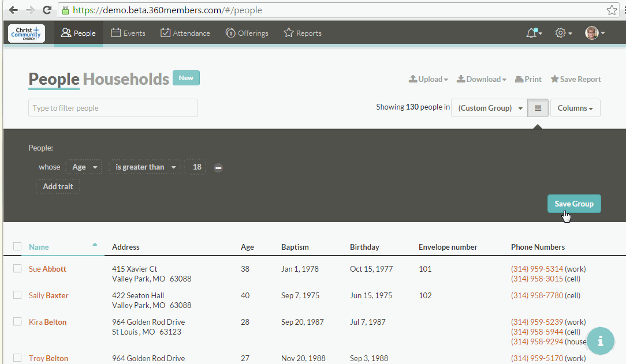Viewport: 626px width, 364px height.
Task: Open the info help bubble
Action: (x=601, y=340)
